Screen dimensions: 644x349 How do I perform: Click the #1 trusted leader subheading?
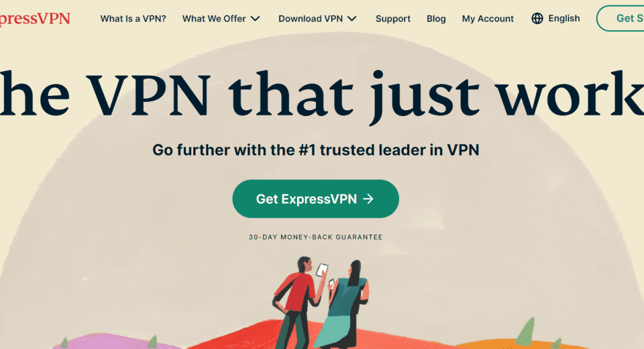tap(315, 150)
